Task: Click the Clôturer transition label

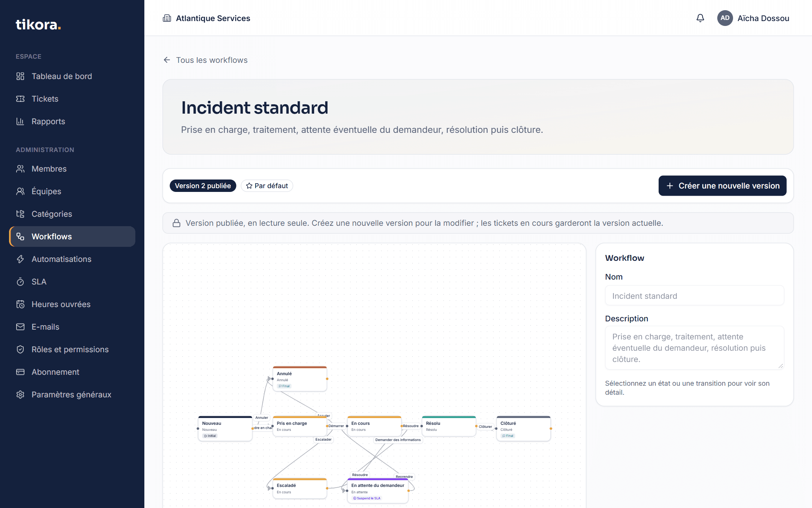Action: pyautogui.click(x=485, y=426)
